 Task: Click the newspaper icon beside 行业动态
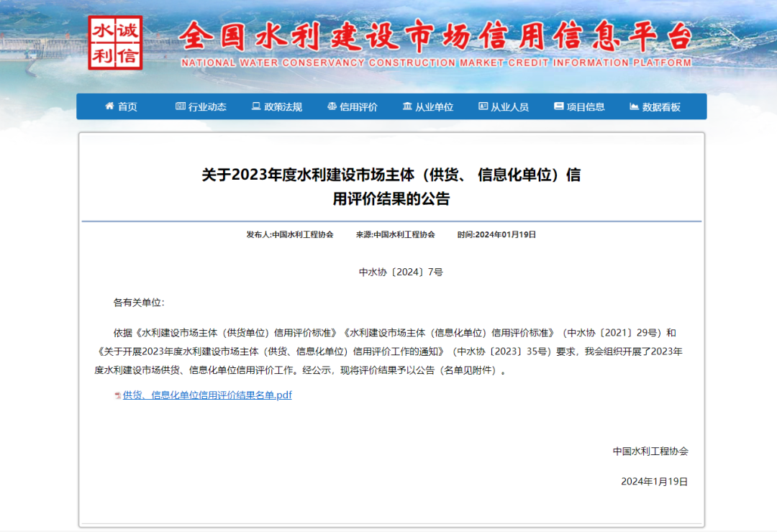pos(181,106)
